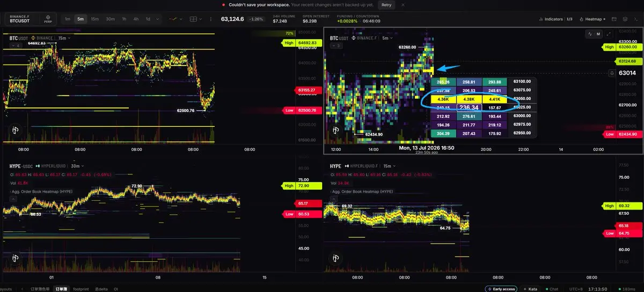Switch to the 订单簿 layout tab
Image resolution: width=644 pixels, height=292 pixels.
62,289
